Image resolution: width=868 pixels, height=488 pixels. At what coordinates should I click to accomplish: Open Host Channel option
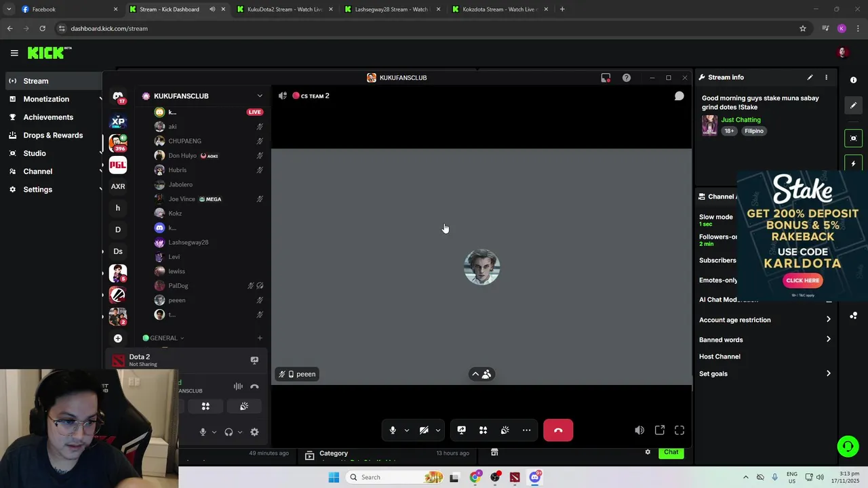(x=719, y=357)
